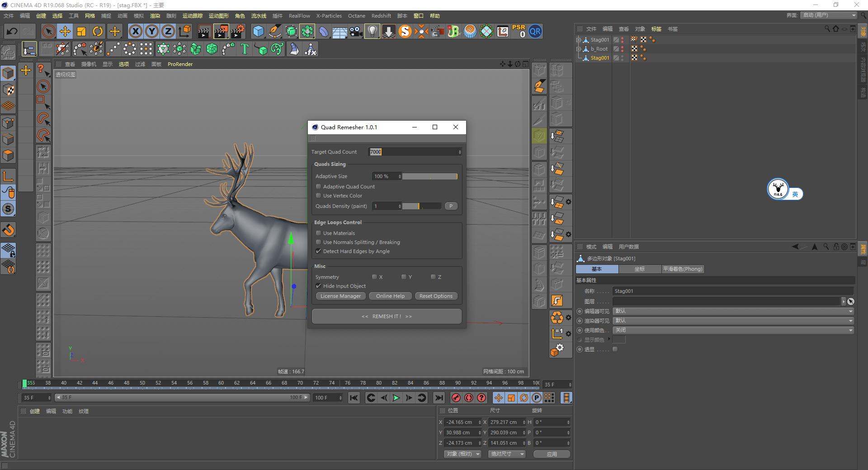868x470 pixels.
Task: Switch to the 坐标 tab
Action: 640,269
